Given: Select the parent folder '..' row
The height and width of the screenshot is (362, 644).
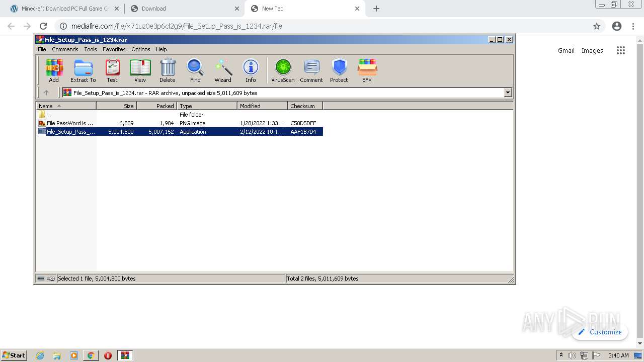Looking at the screenshot, I should [180, 115].
